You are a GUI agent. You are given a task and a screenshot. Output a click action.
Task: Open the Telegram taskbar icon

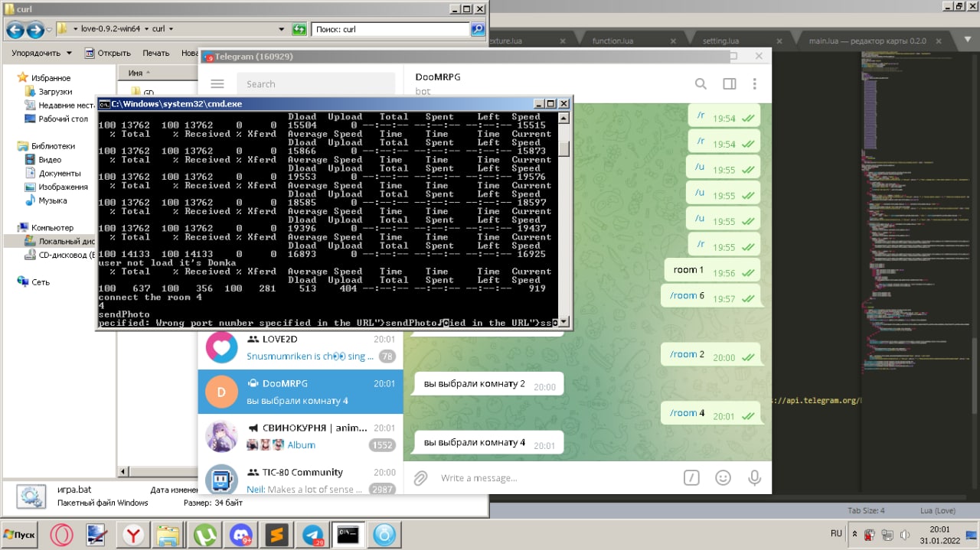point(312,535)
